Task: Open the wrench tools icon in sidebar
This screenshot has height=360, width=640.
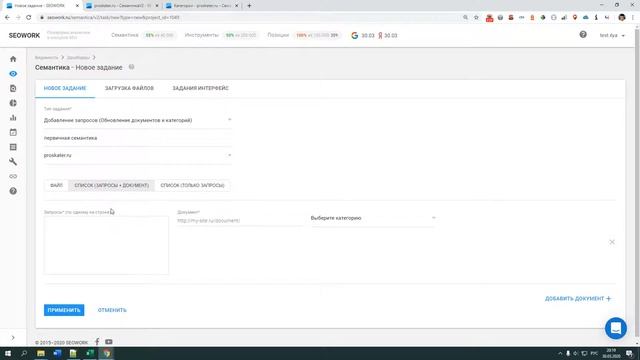Action: coord(13,162)
